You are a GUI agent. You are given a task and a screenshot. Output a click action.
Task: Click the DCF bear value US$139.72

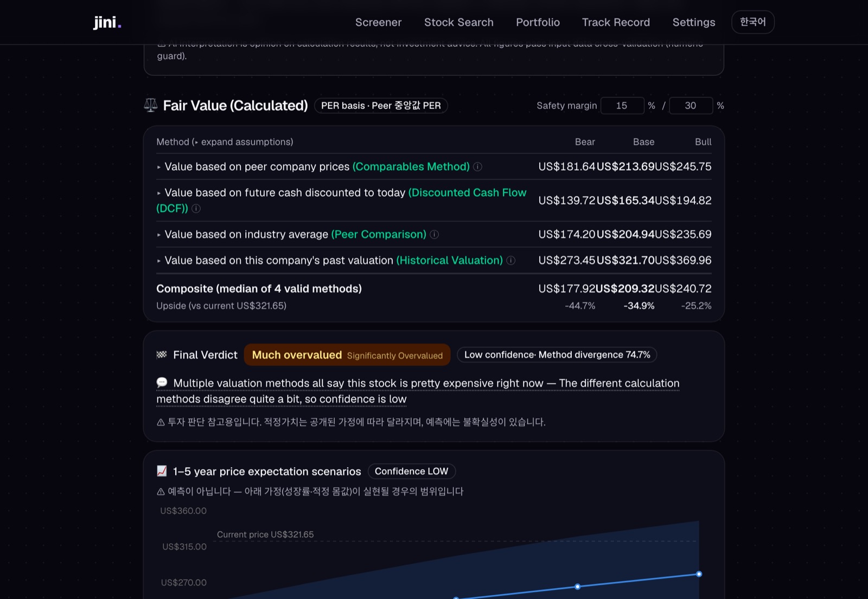[567, 200]
